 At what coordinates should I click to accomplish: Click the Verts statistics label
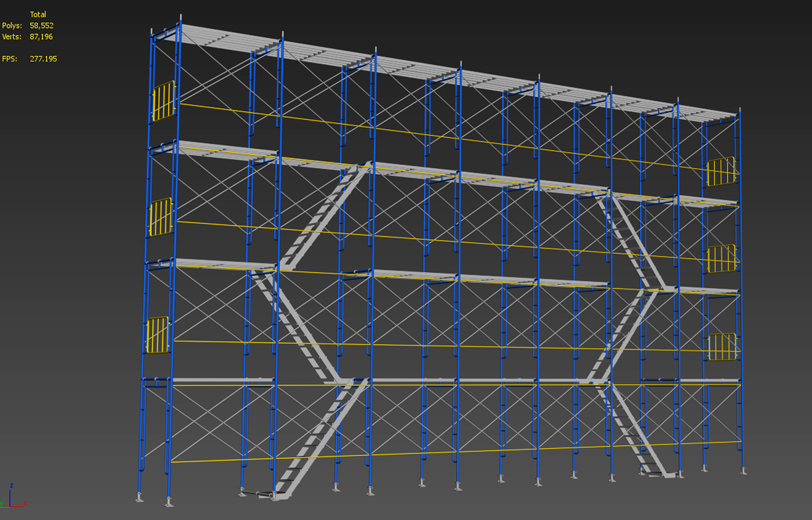[x=11, y=37]
